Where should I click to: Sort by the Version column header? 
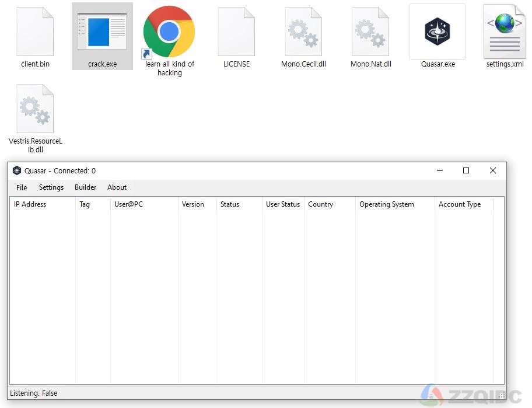pos(198,204)
